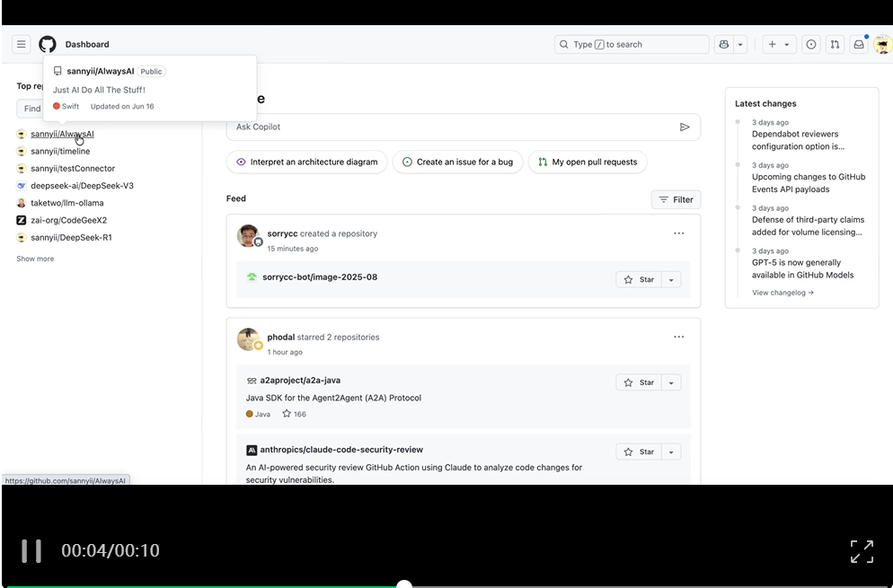893x588 pixels.
Task: Click the CodeGeeX2 'Z' avatar icon
Action: pyautogui.click(x=21, y=220)
